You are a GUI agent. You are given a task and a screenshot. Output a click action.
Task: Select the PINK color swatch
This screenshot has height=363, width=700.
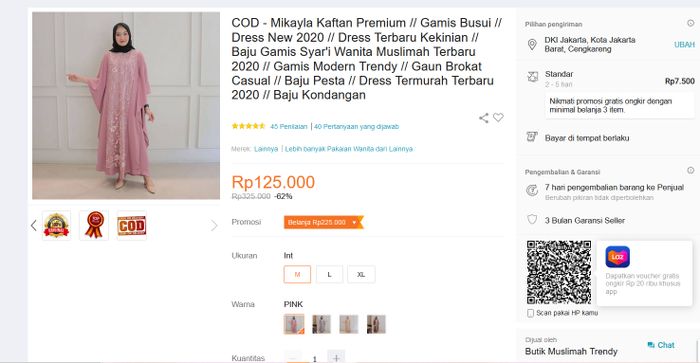pos(294,324)
